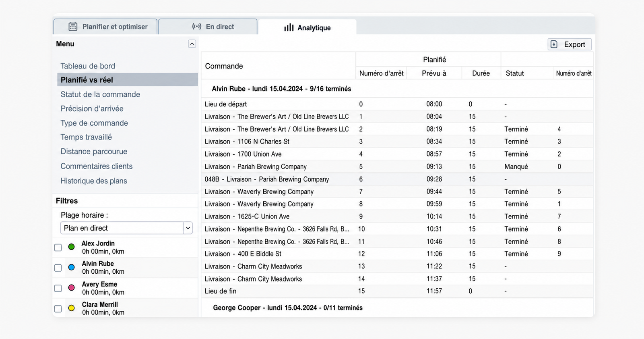Click the 11:57 planned time cell
This screenshot has width=644, height=339.
pyautogui.click(x=434, y=291)
